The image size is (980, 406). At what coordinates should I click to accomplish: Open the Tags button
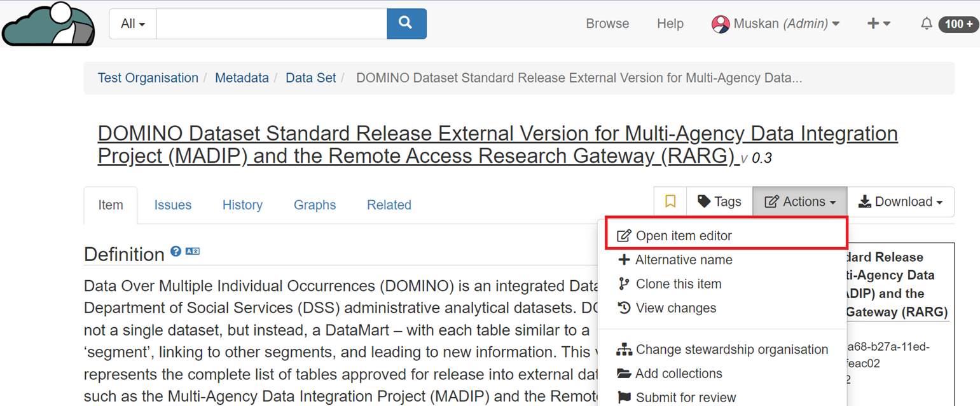[719, 202]
